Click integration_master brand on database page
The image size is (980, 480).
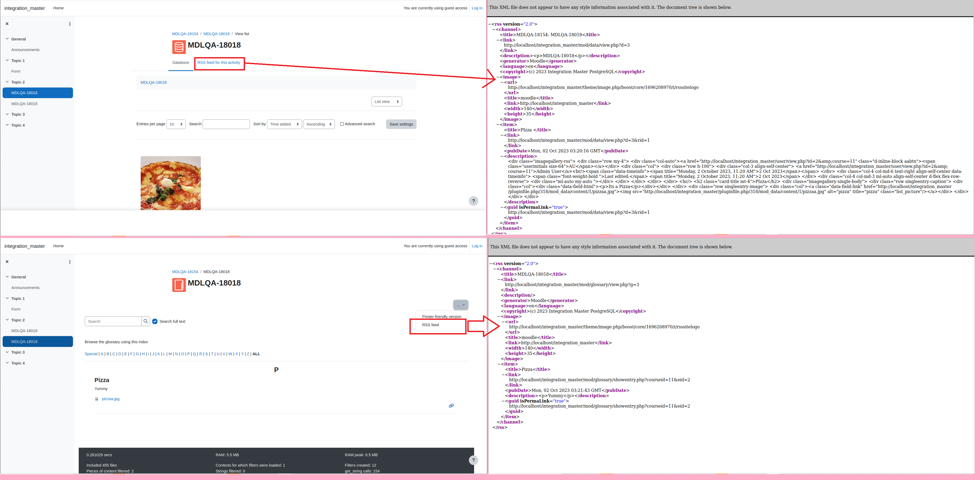point(24,8)
